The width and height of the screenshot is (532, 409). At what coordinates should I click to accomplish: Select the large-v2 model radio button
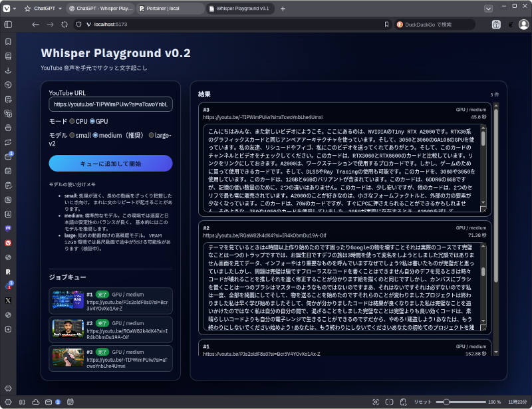152,135
